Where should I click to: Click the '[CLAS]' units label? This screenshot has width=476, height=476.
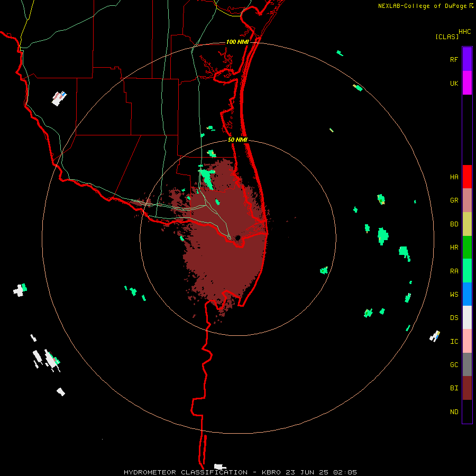(x=447, y=37)
